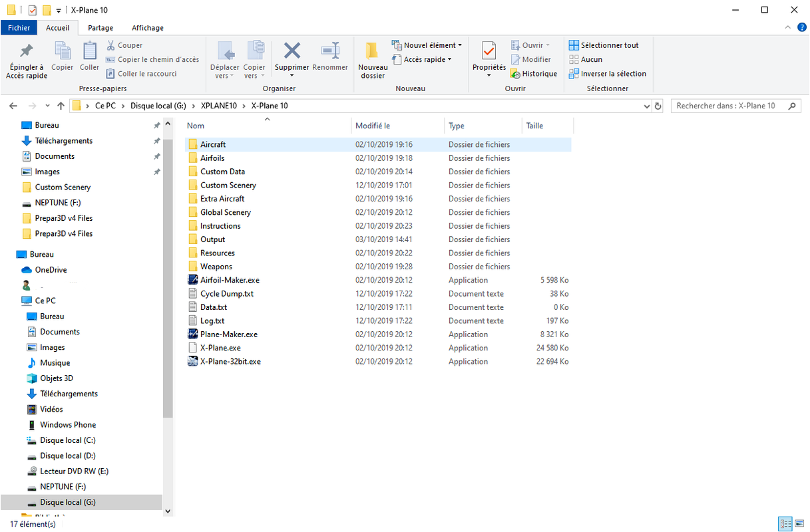Click Aucun selection option
Screen dimensions: 810x532
click(x=586, y=60)
